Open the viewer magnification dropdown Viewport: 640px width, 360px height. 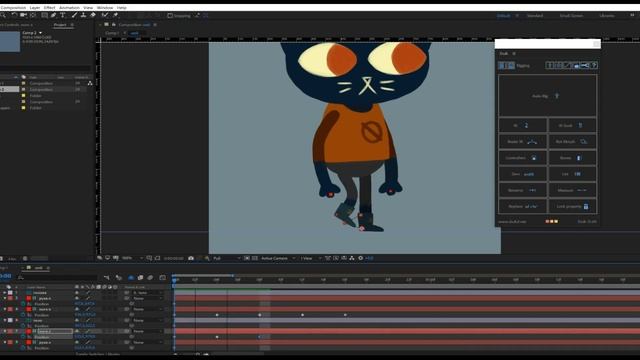coord(132,258)
